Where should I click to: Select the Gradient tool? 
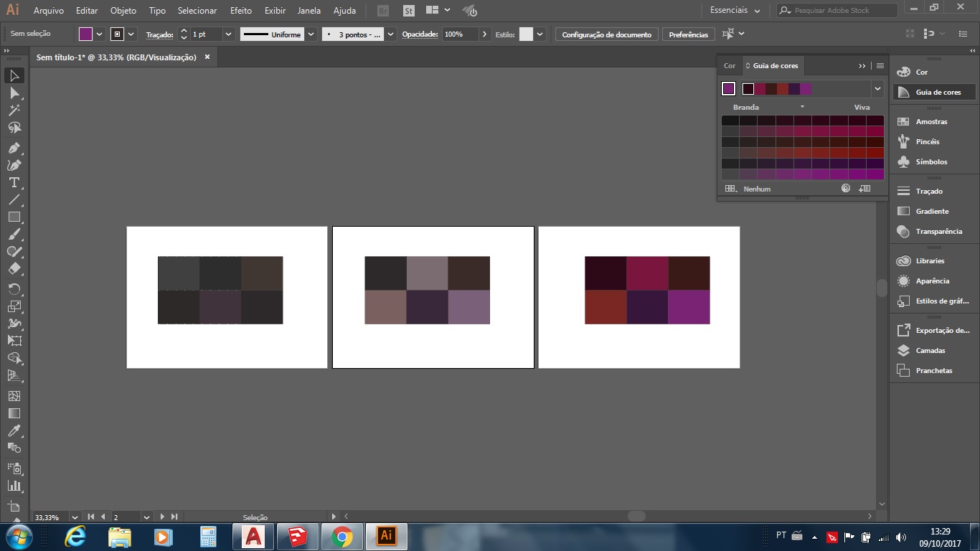pos(14,413)
